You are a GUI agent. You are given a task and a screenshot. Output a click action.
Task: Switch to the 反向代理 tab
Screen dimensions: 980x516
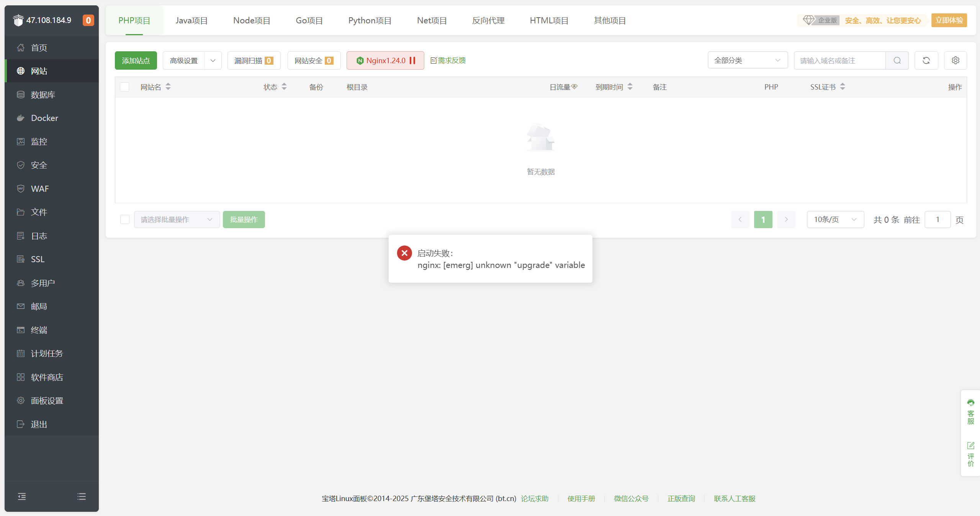coord(488,20)
